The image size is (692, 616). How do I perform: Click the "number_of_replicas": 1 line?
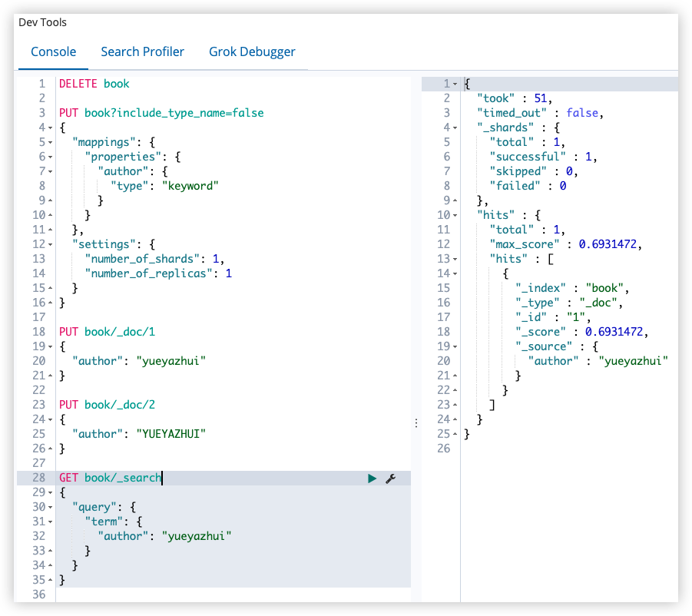(x=158, y=273)
